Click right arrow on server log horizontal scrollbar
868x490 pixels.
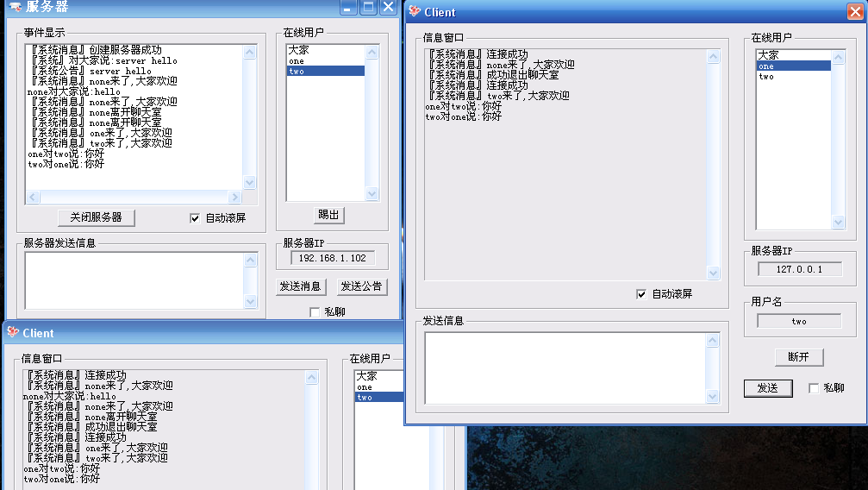point(234,198)
